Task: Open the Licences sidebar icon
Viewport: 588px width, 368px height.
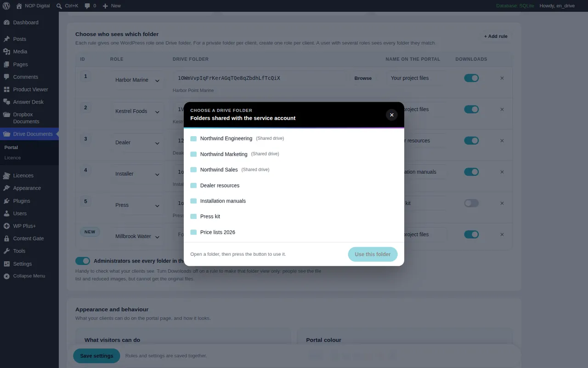Action: click(6, 176)
